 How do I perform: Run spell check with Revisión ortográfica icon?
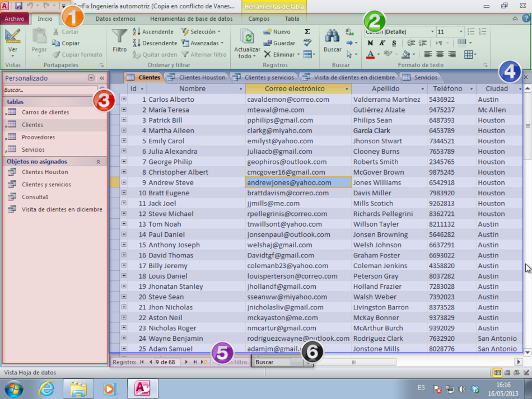click(306, 44)
